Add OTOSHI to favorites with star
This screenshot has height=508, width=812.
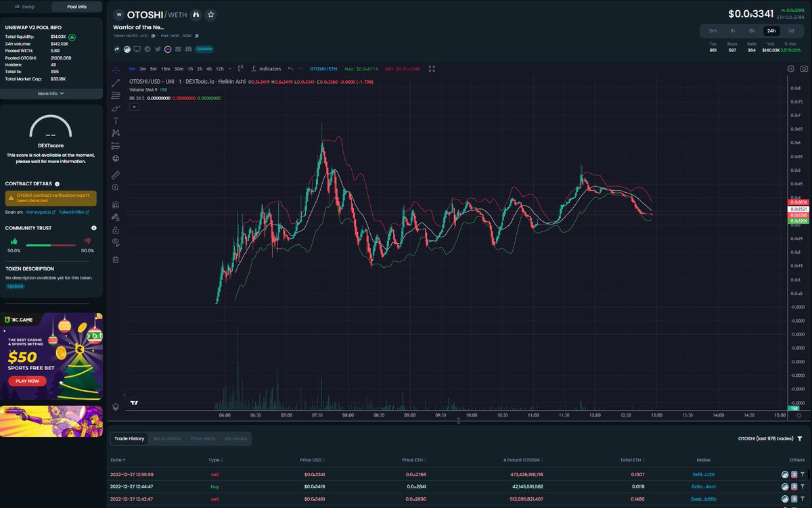click(210, 15)
